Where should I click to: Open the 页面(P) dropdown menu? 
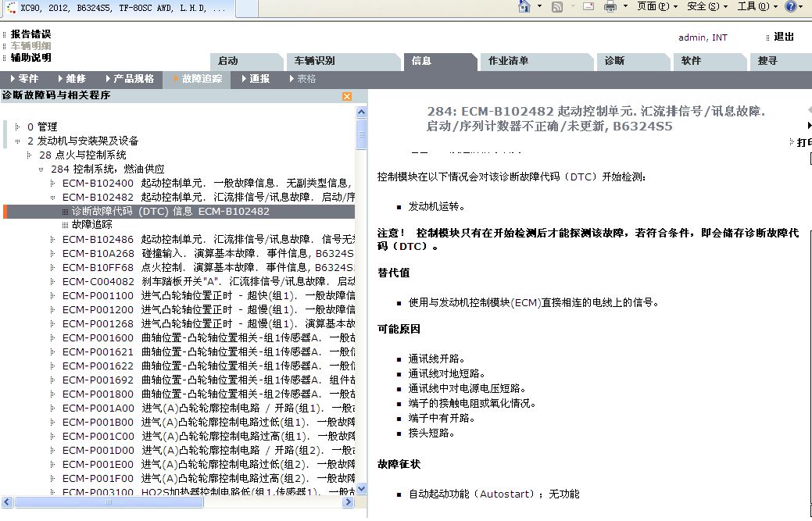point(656,6)
